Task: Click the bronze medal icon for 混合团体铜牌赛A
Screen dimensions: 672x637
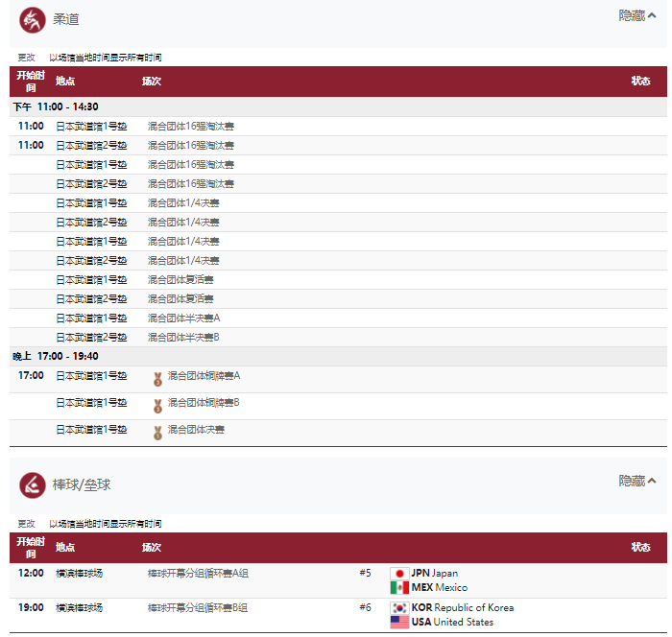Action: point(157,380)
